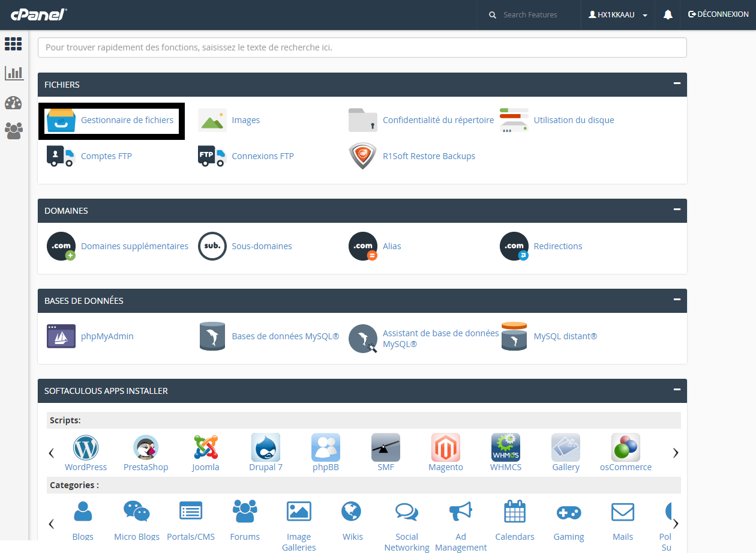This screenshot has width=756, height=553.
Task: Open the sidebar statistics chart icon
Action: (x=14, y=73)
